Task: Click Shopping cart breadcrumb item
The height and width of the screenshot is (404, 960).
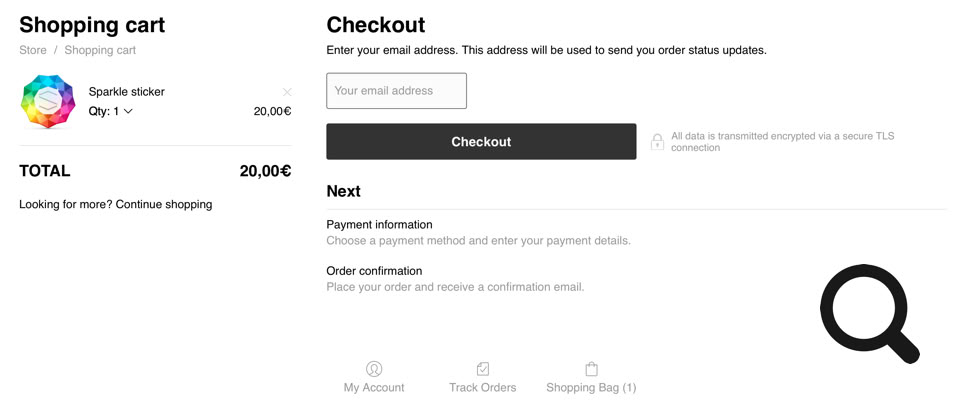Action: pyautogui.click(x=100, y=50)
